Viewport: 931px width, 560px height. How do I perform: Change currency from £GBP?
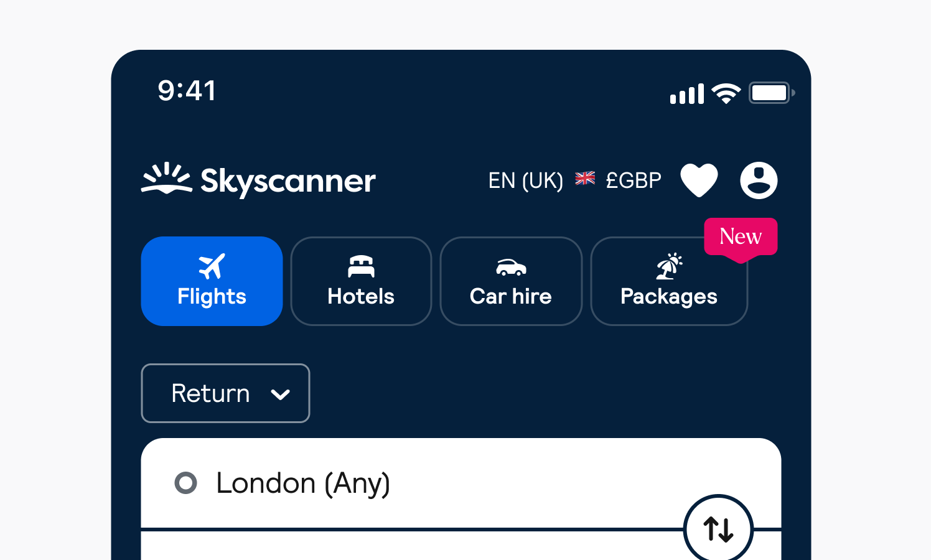pos(634,180)
